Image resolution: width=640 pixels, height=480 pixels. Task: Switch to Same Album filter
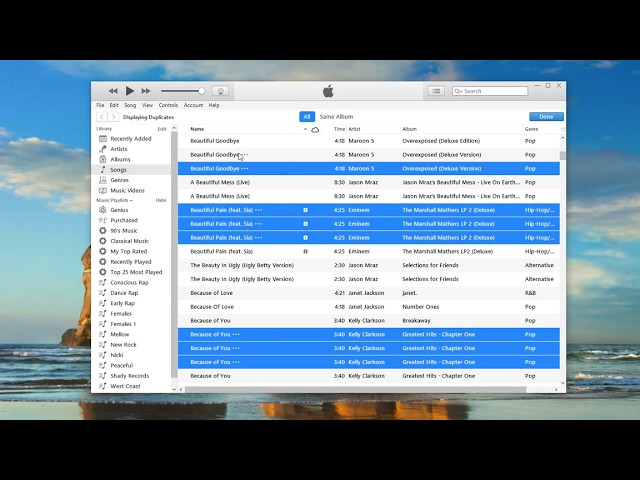(x=336, y=117)
